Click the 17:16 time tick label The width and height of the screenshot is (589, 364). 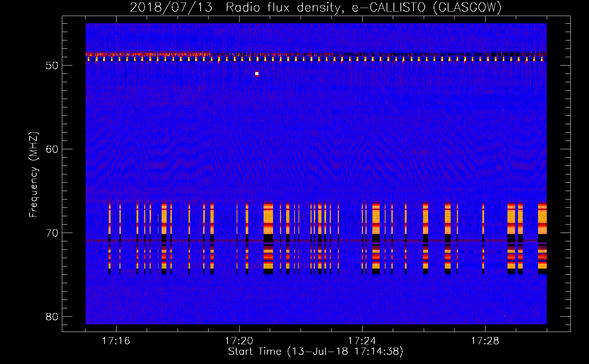(x=116, y=341)
